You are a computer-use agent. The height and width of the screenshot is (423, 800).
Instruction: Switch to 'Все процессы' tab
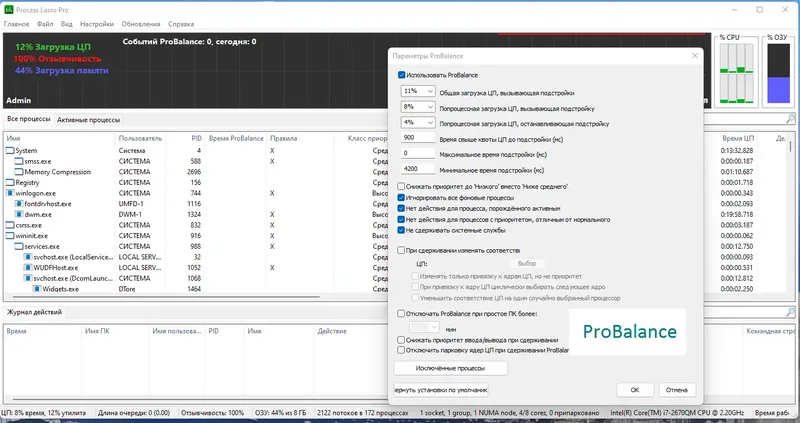point(29,119)
